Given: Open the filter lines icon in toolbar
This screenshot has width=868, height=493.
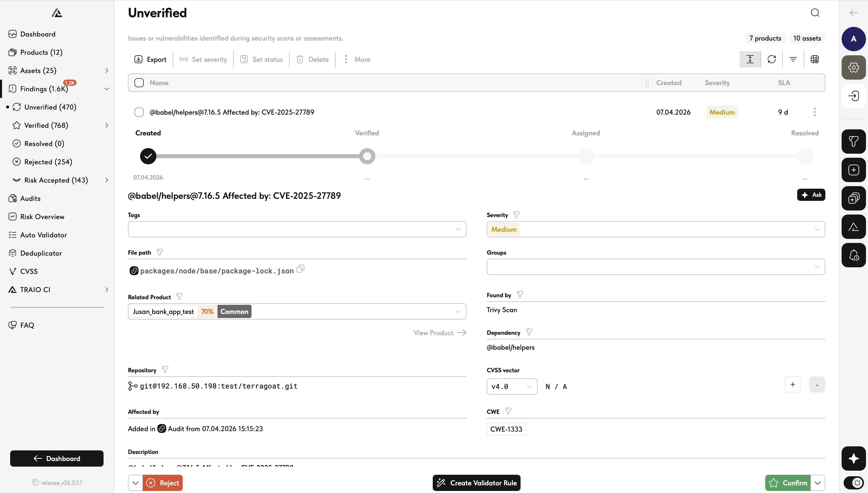Looking at the screenshot, I should 793,59.
